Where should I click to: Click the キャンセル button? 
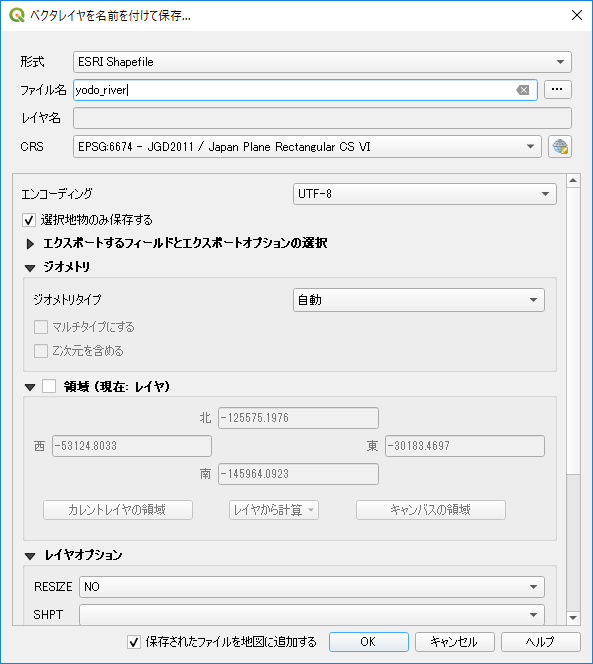pyautogui.click(x=454, y=642)
